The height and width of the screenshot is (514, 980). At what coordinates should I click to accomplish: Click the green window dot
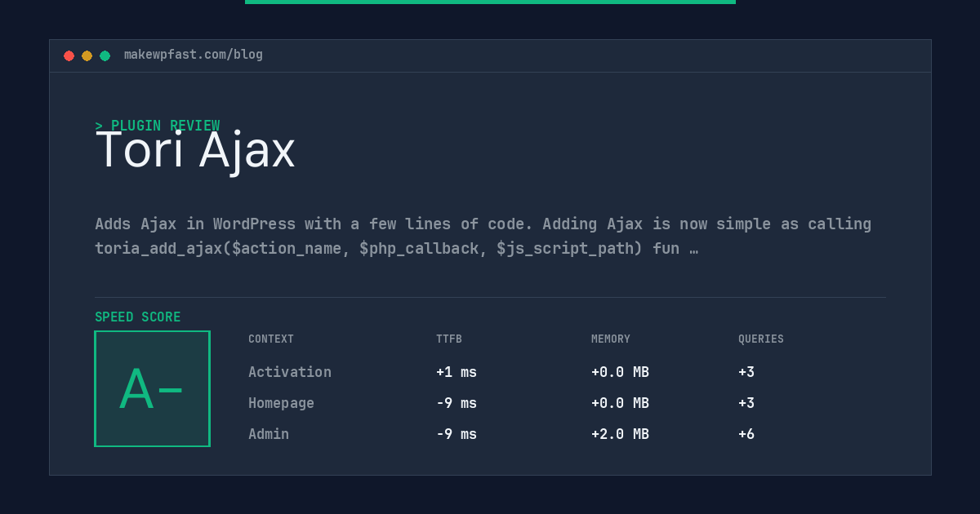[105, 55]
